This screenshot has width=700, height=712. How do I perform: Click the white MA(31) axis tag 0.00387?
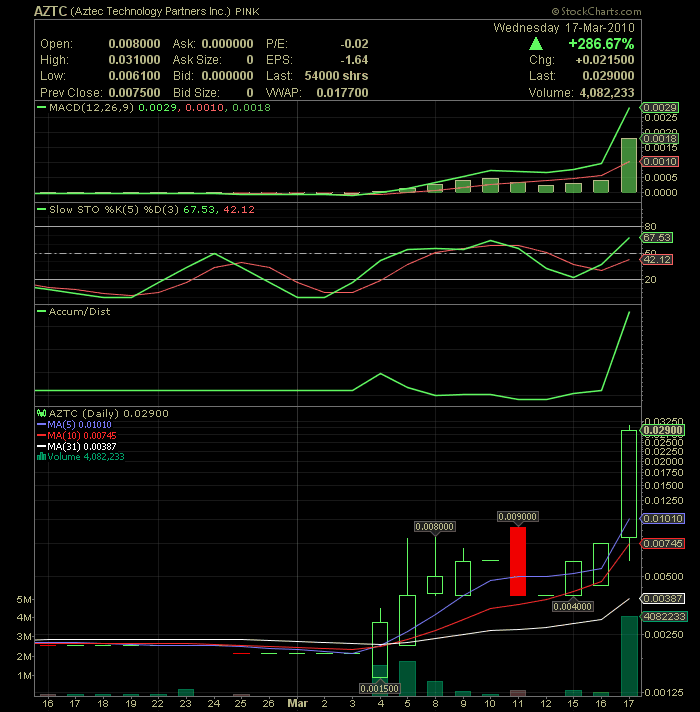click(x=663, y=598)
